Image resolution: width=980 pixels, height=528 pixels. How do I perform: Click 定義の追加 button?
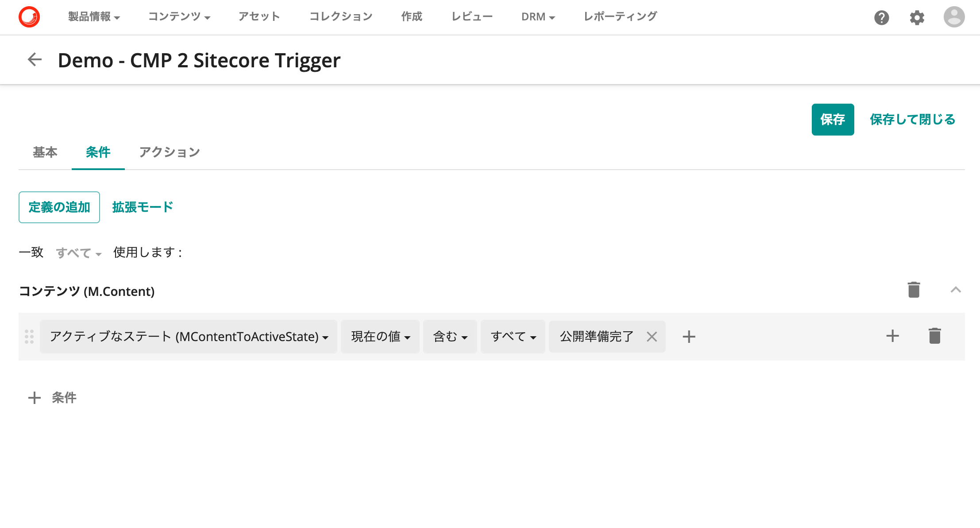click(59, 207)
